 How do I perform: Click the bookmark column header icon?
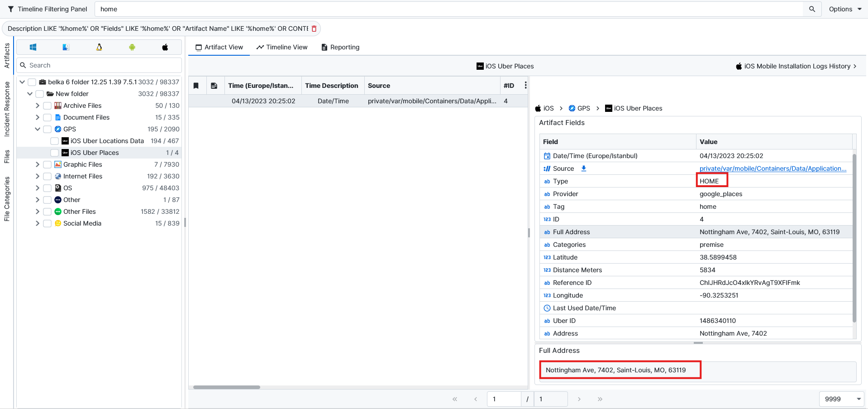196,86
